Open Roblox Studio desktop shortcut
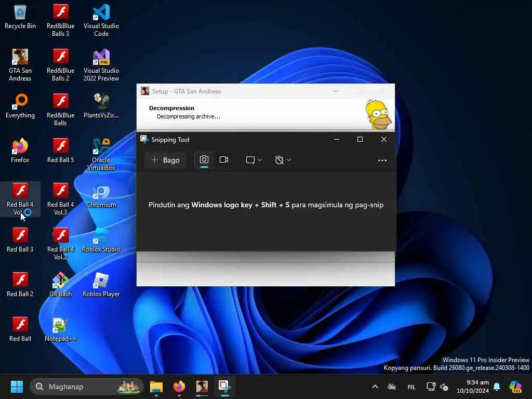 click(x=101, y=240)
